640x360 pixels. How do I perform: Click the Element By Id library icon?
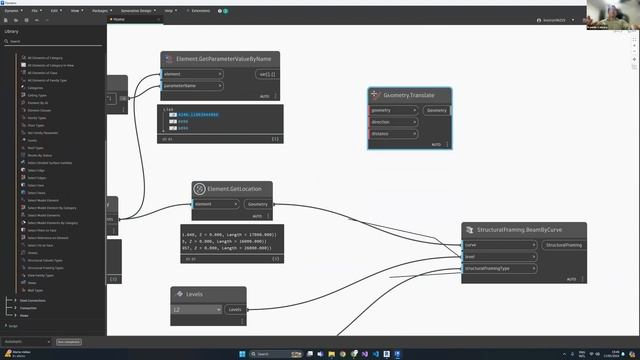(23, 102)
